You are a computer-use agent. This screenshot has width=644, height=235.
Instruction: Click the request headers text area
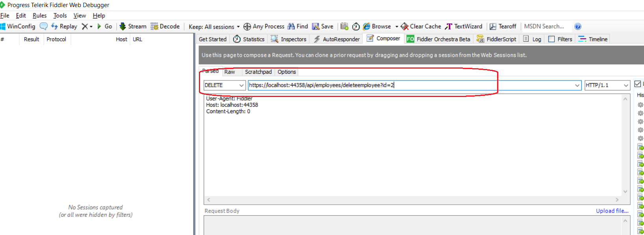(x=413, y=145)
